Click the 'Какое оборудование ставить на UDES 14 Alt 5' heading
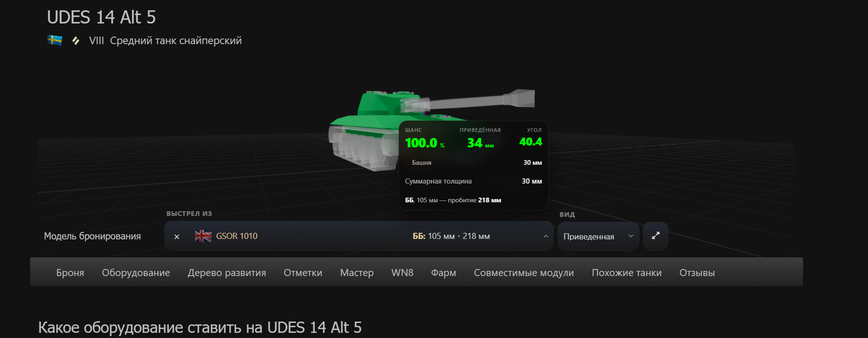868x338 pixels. (x=200, y=327)
